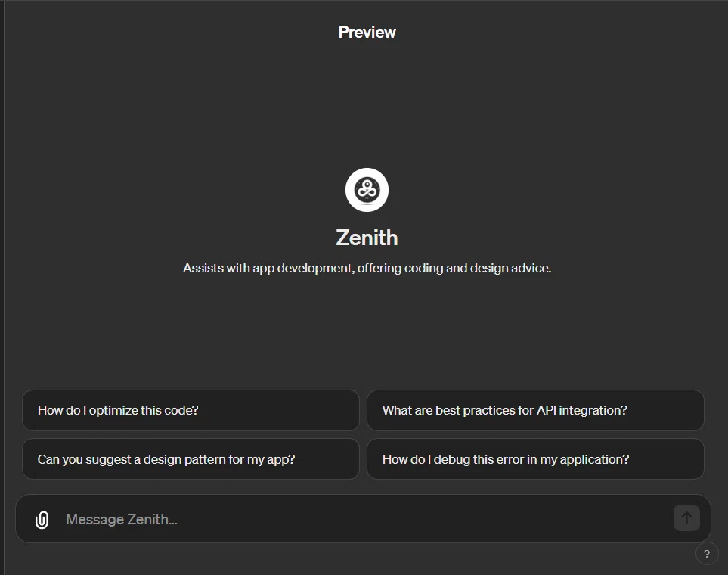This screenshot has height=575, width=728.
Task: Click the send message arrow button
Action: 686,517
